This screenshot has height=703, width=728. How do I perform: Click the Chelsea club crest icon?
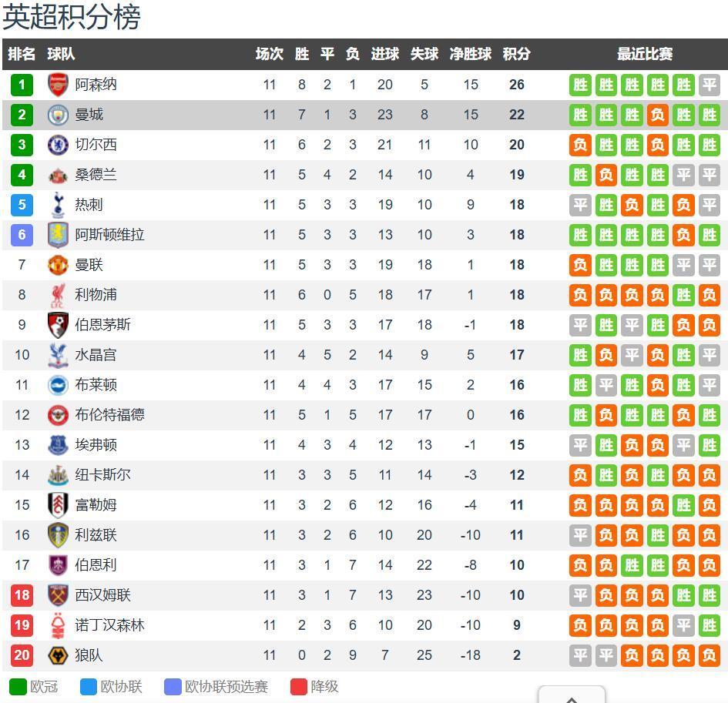click(58, 145)
